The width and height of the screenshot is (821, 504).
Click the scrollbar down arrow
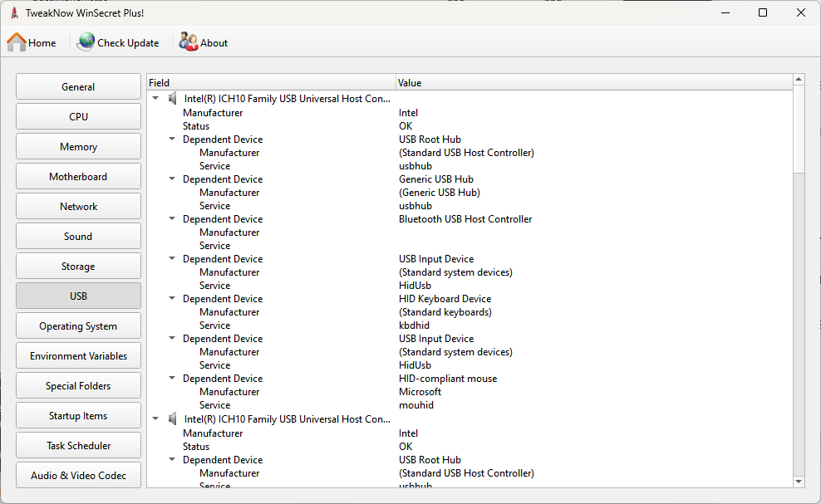[799, 482]
